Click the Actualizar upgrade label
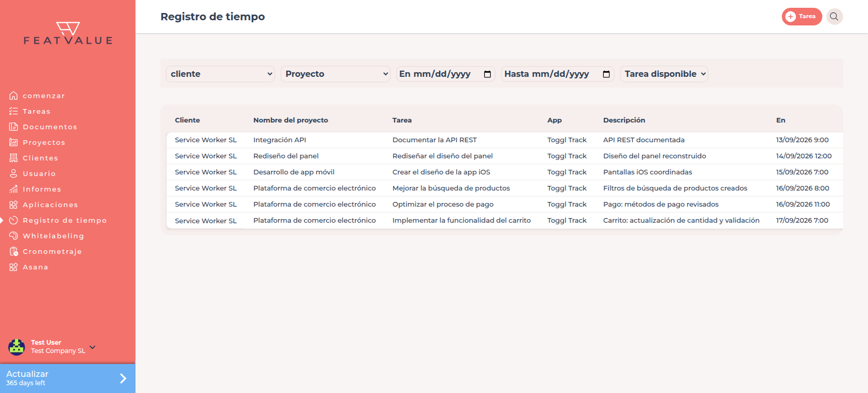The height and width of the screenshot is (393, 868). point(27,374)
